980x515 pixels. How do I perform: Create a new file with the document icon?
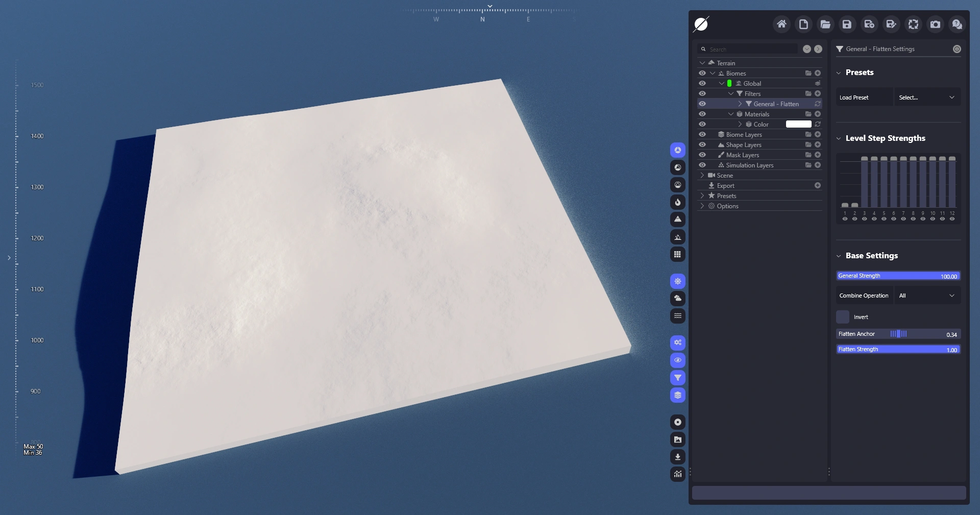coord(803,24)
